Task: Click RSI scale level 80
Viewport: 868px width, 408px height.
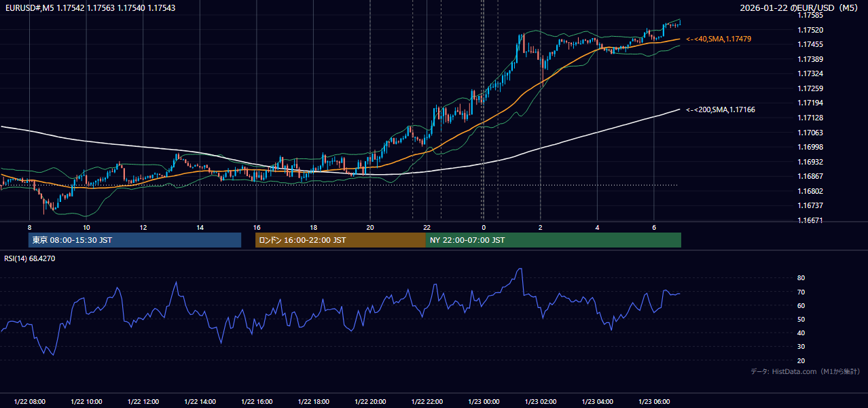Action: tap(801, 278)
